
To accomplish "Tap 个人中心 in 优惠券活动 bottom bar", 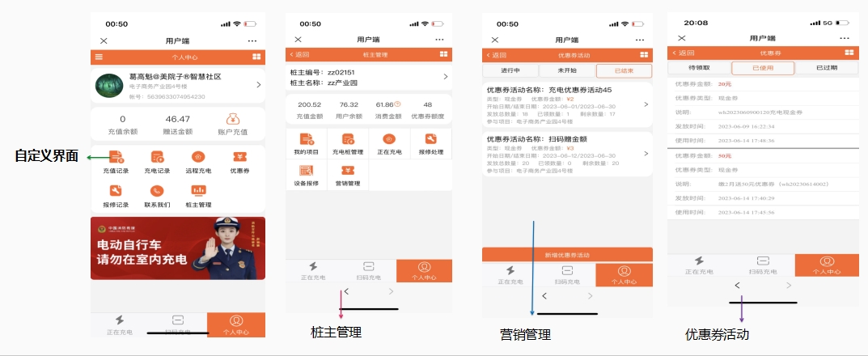I will [x=624, y=274].
